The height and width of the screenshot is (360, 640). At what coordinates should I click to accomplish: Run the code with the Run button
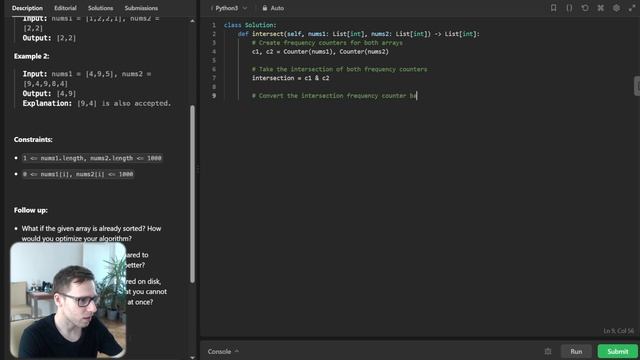click(x=576, y=351)
